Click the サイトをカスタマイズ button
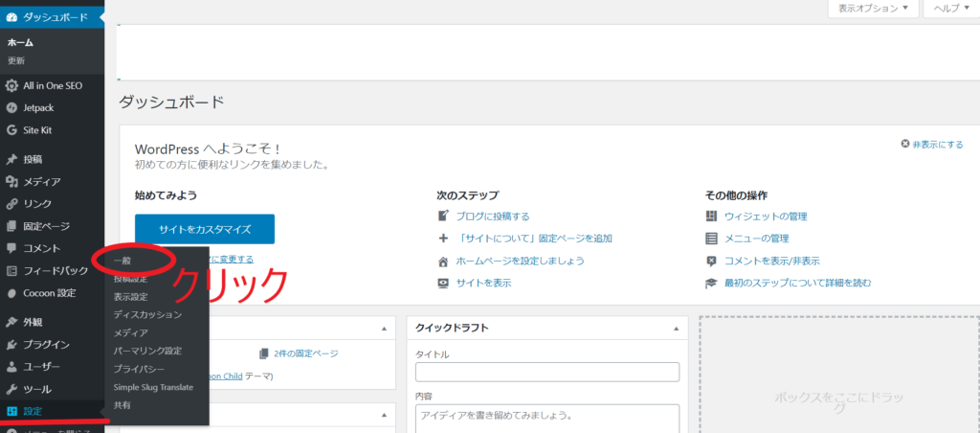Viewport: 980px width, 433px height. pyautogui.click(x=205, y=229)
